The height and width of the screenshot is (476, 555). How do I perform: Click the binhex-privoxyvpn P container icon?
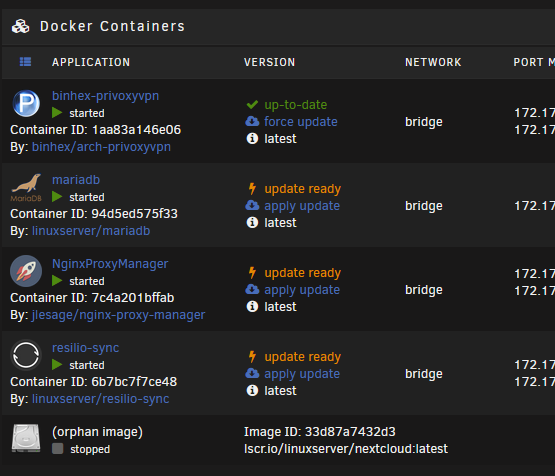[26, 104]
